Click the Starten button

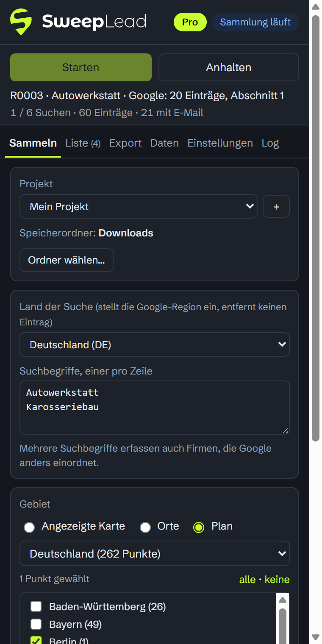[x=81, y=67]
